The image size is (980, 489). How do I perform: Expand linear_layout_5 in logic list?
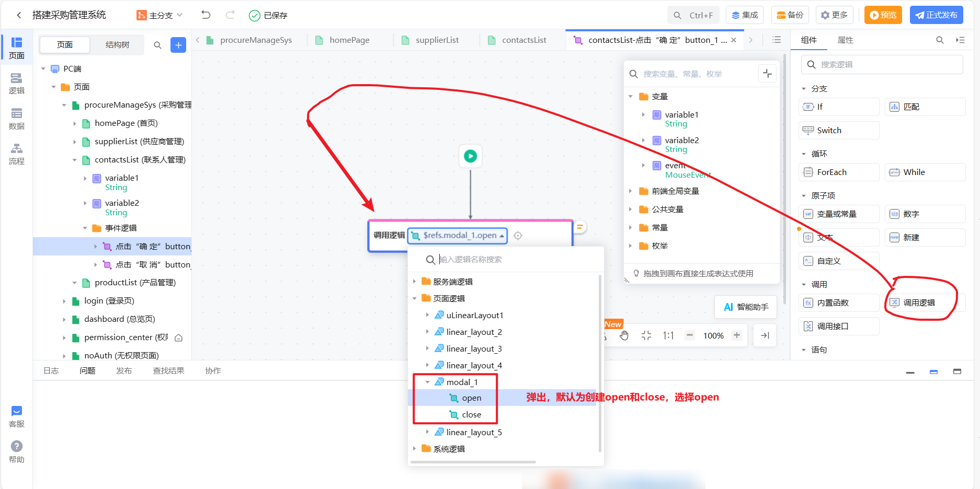[428, 432]
